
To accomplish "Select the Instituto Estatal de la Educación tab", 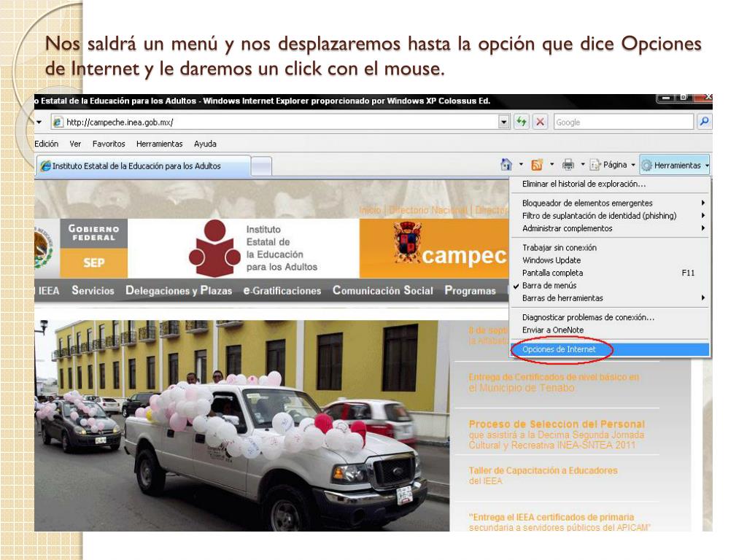I will (x=143, y=166).
